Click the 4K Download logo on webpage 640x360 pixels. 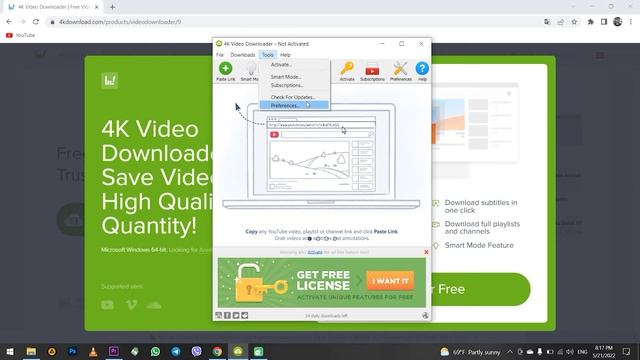click(110, 81)
